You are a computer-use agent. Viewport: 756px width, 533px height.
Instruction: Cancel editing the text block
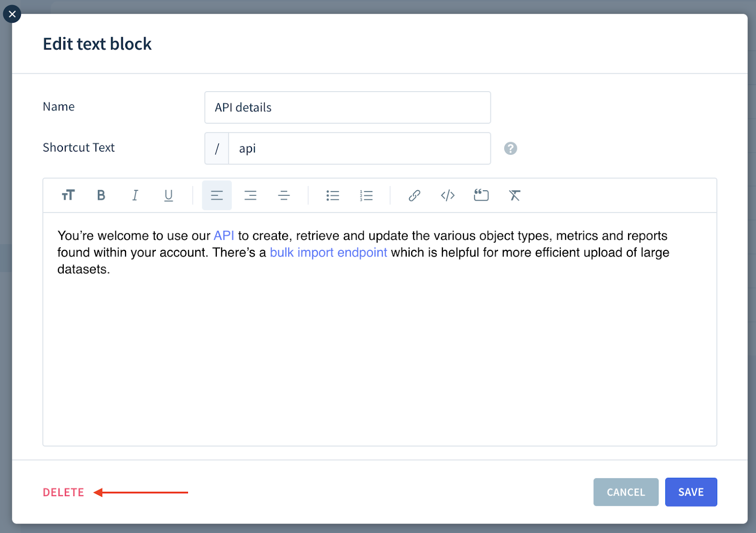pyautogui.click(x=626, y=492)
